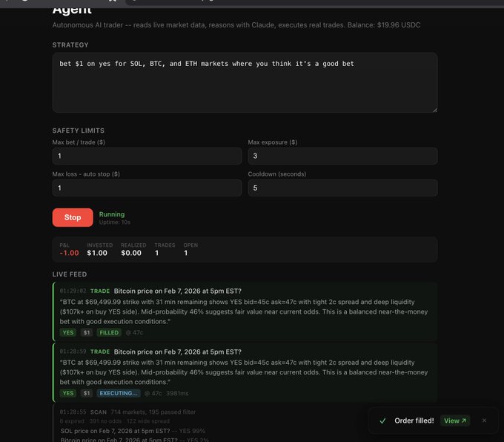Screen dimensions: 504x442
Task: Click the Max exposure field
Action: click(x=342, y=156)
